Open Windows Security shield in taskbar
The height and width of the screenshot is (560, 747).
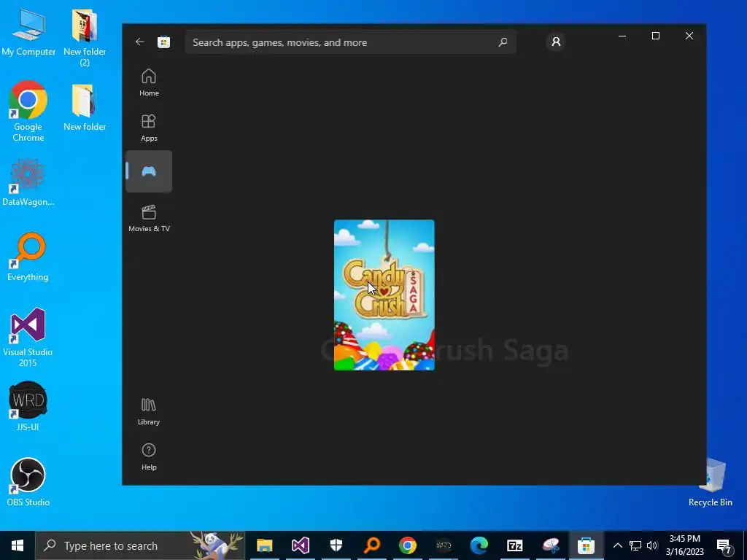(336, 545)
